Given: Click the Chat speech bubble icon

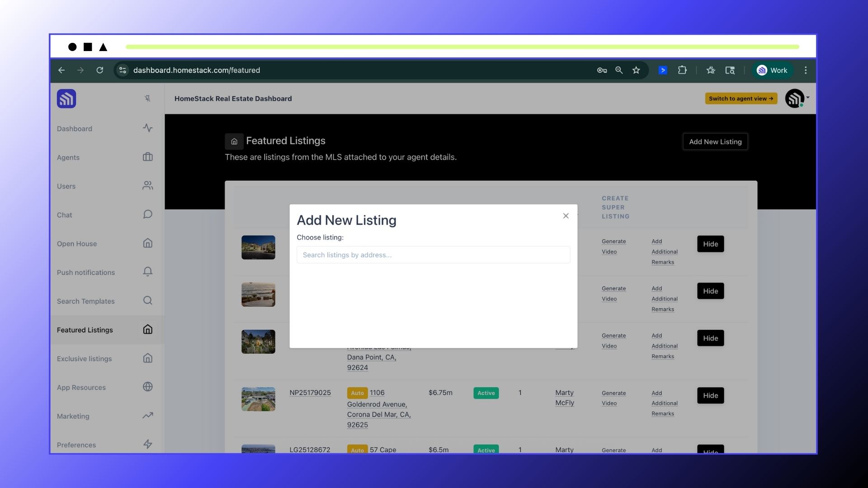Looking at the screenshot, I should [147, 215].
